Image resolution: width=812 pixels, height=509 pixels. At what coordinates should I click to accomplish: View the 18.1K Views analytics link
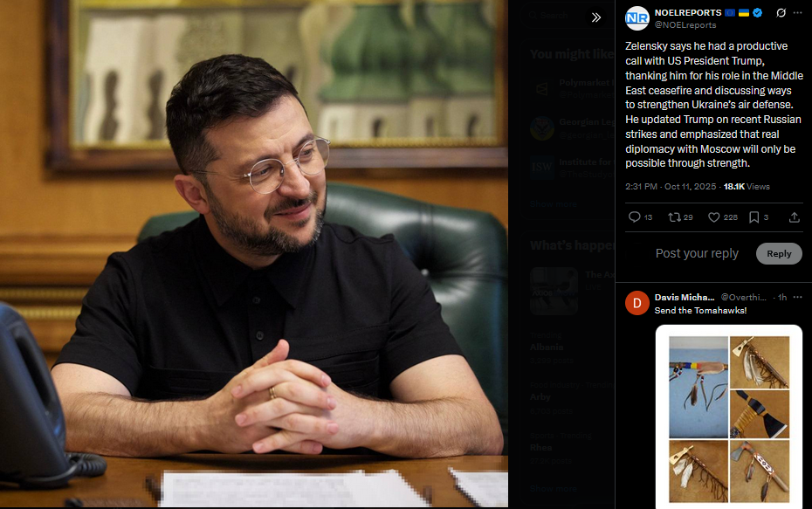click(747, 187)
